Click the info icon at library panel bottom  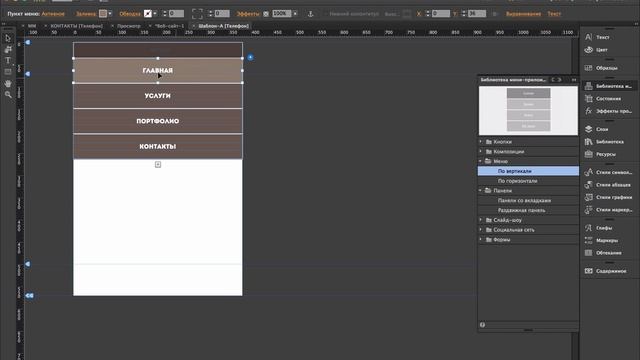[482, 325]
